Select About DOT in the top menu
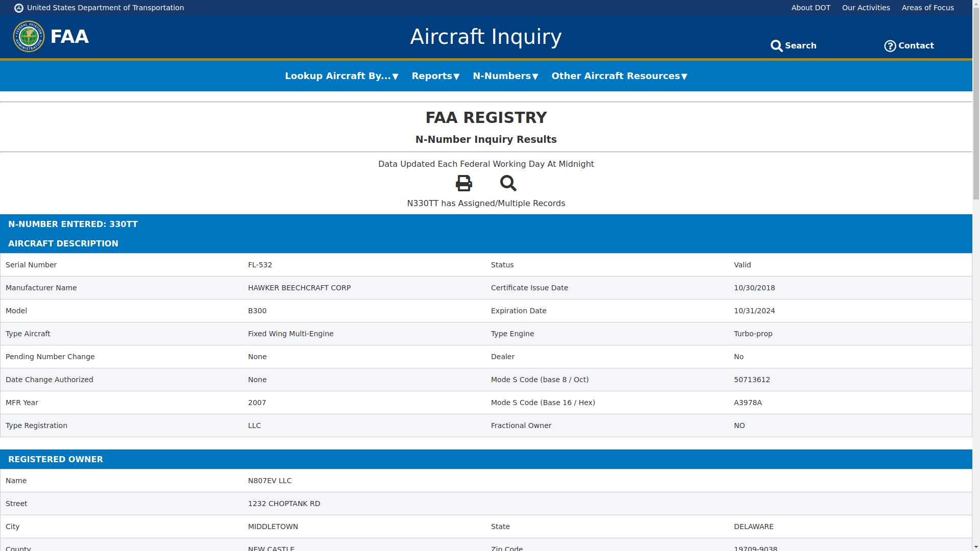Screen dimensions: 980x551 (811, 8)
